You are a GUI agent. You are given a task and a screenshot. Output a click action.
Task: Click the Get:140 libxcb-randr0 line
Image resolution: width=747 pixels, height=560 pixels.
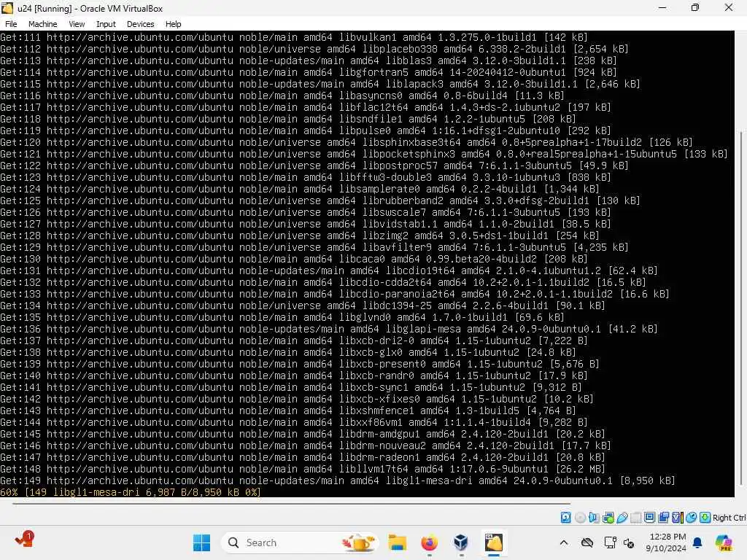[x=294, y=376]
